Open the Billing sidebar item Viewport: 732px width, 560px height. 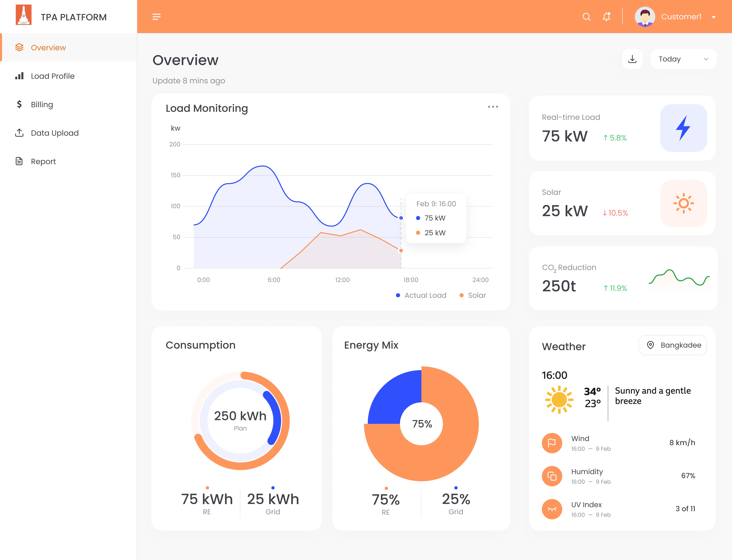click(42, 105)
